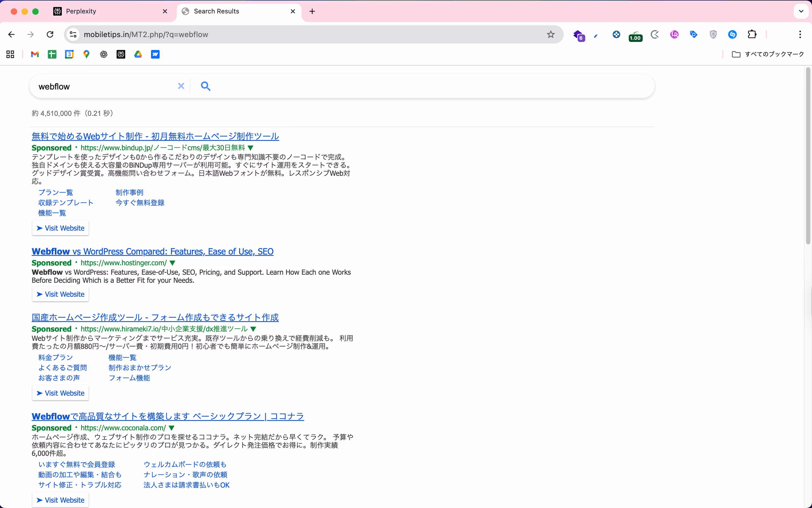812x508 pixels.
Task: Open 収録テンプレート sitelink
Action: click(66, 203)
